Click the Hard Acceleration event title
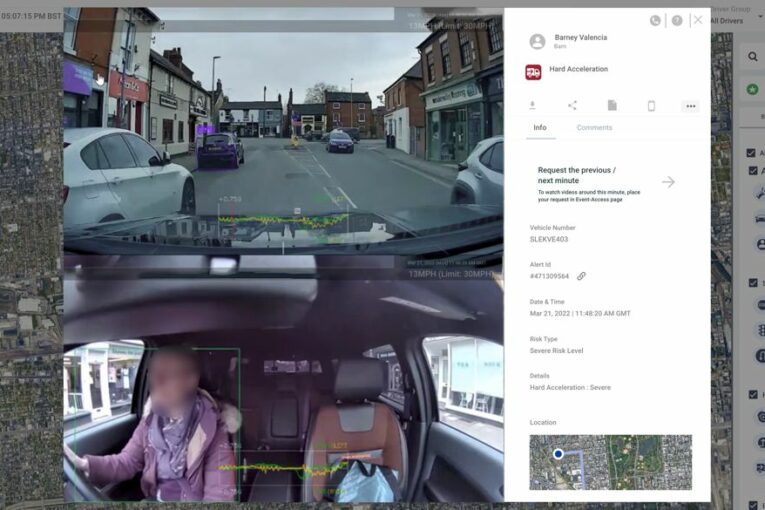This screenshot has width=765, height=510. click(579, 69)
